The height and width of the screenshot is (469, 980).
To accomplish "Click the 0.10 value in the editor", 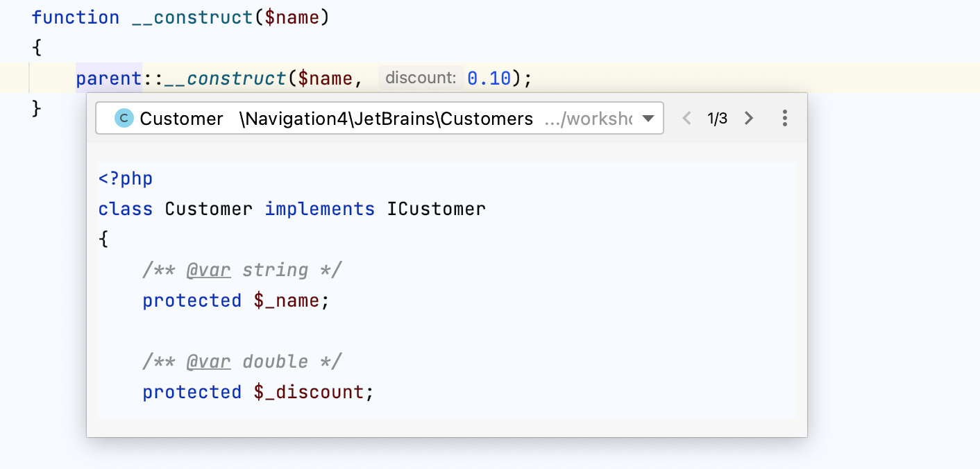I will (489, 78).
